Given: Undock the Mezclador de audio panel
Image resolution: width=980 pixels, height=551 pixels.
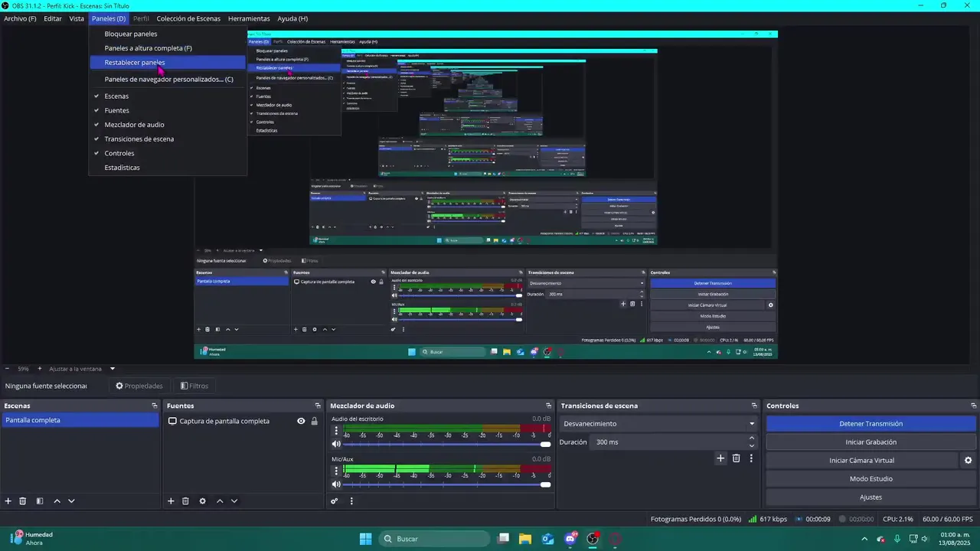Looking at the screenshot, I should [548, 406].
